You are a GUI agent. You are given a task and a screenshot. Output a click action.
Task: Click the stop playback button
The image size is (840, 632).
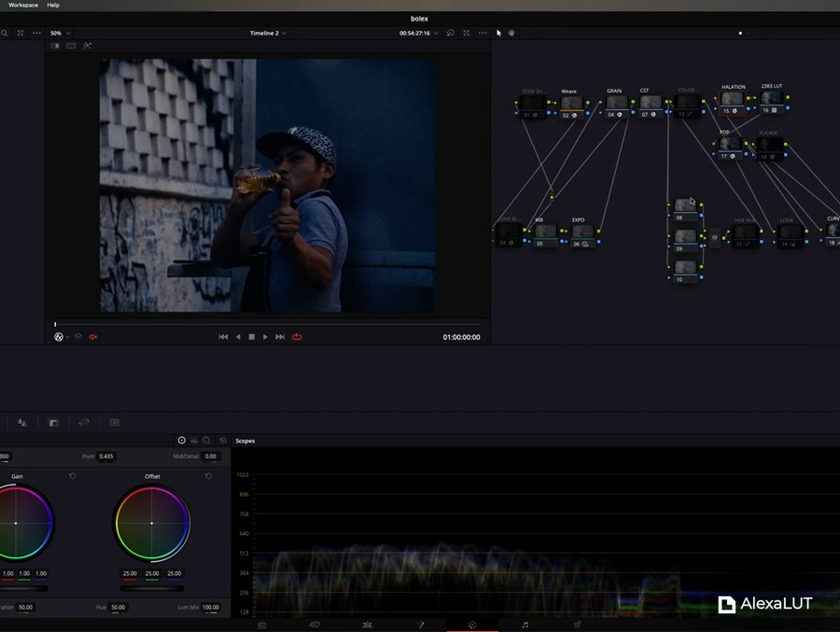251,337
